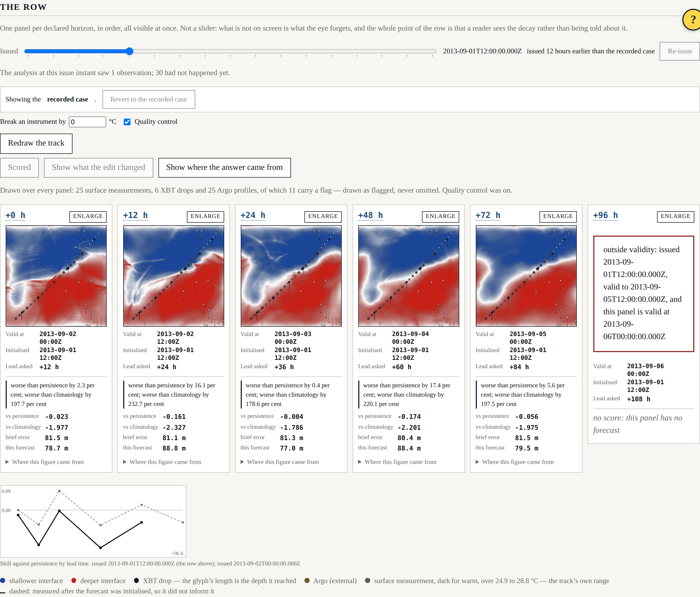Image resolution: width=700 pixels, height=597 pixels.
Task: Click the +0 h horizon heading
Action: (16, 216)
